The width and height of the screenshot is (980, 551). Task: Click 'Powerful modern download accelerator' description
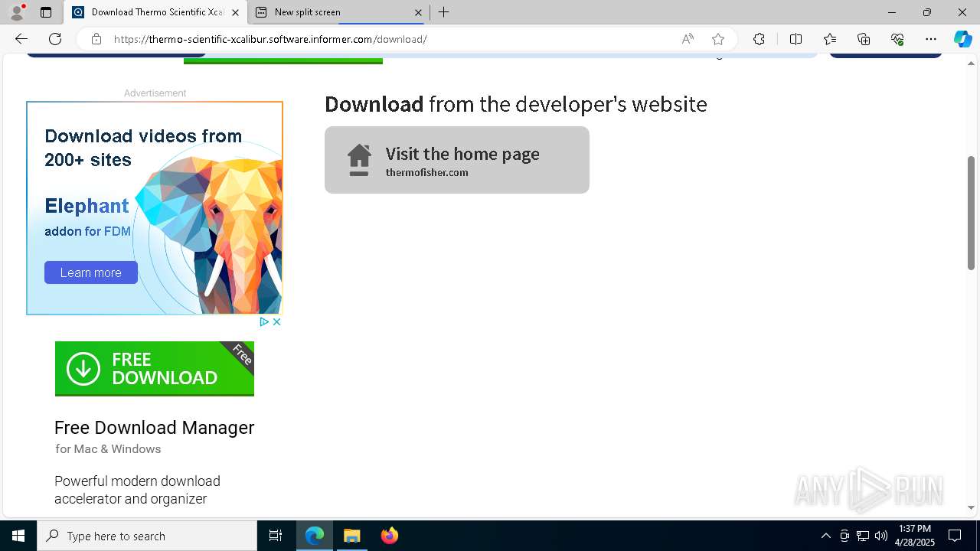coord(137,490)
